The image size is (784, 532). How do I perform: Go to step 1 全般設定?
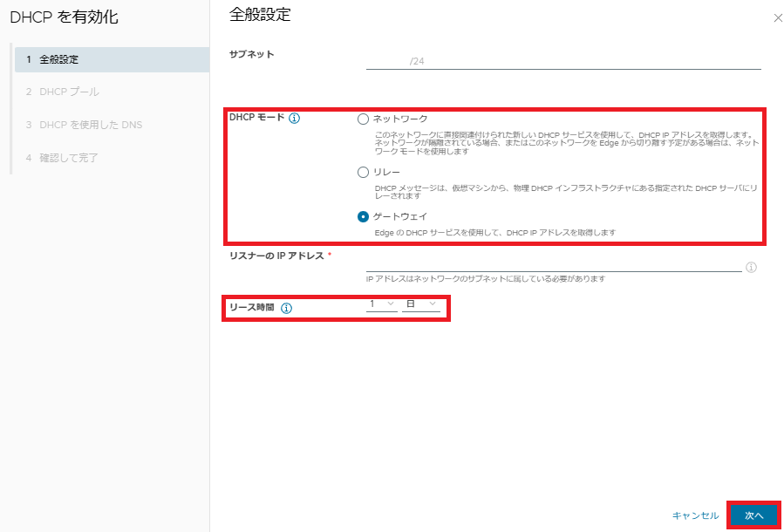[112, 59]
